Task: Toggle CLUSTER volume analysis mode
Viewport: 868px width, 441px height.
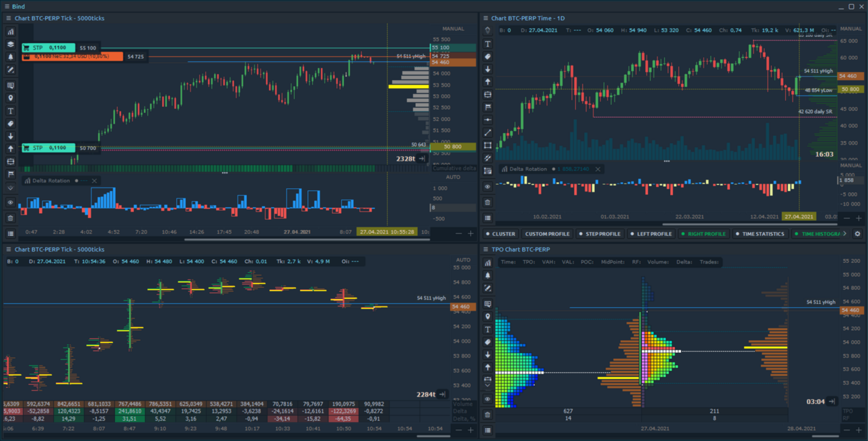Action: [x=500, y=234]
